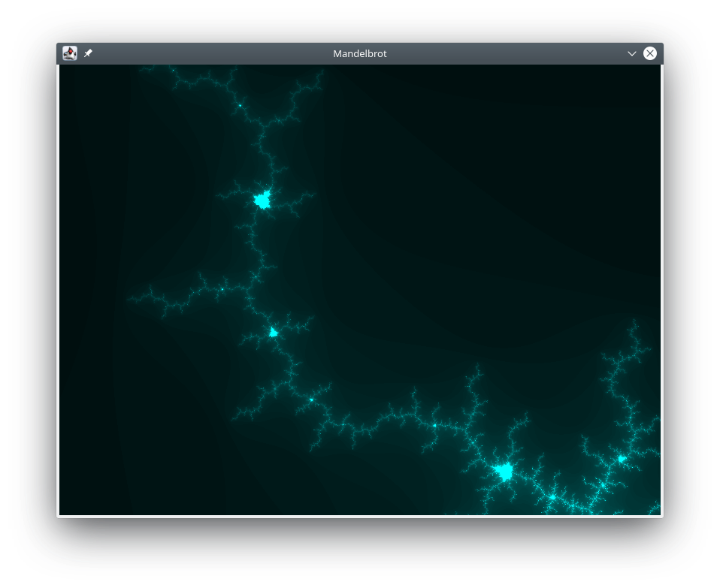This screenshot has width=720, height=588.
Task: Click the largest bright mini-Mandelbrot in the upper branch
Action: (262, 200)
